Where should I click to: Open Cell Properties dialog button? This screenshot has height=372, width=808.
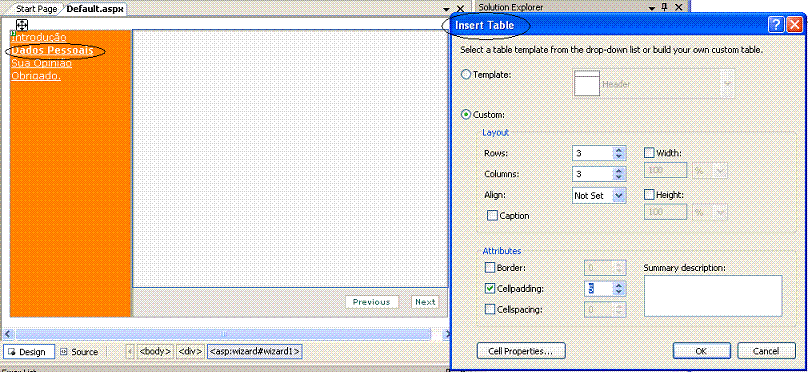521,351
